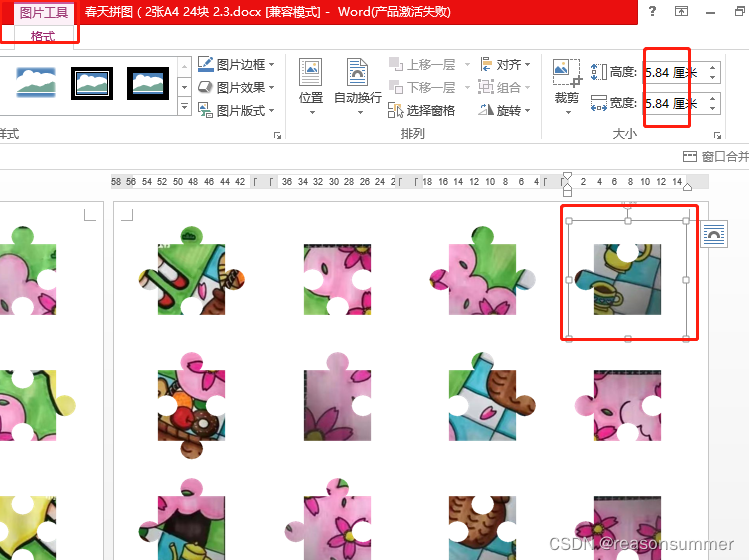Open the 图片效果 picture effects menu
This screenshot has width=749, height=560.
click(x=236, y=87)
